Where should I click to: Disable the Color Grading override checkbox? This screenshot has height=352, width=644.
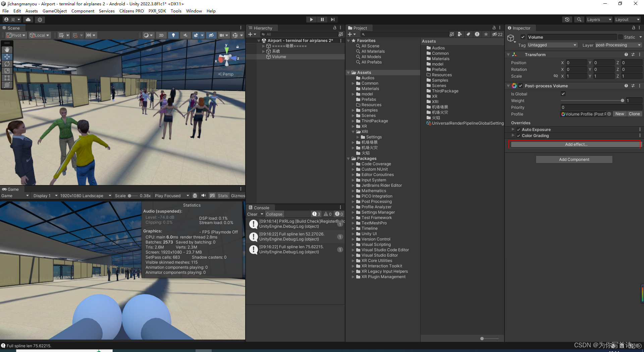(518, 136)
